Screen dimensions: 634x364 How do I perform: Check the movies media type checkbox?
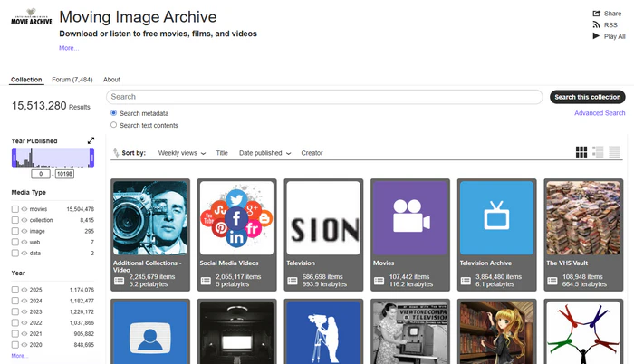[x=15, y=209]
